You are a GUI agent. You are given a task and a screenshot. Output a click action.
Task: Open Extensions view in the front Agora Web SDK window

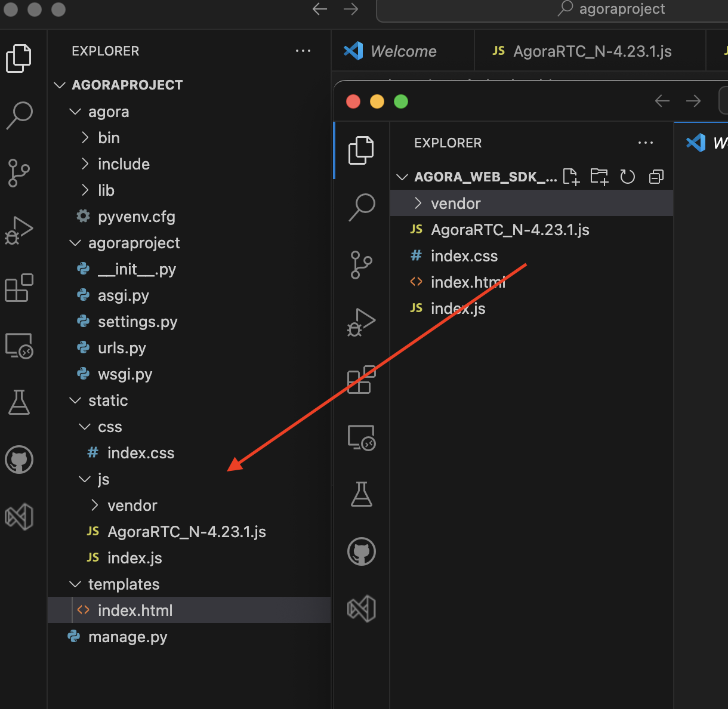tap(362, 380)
